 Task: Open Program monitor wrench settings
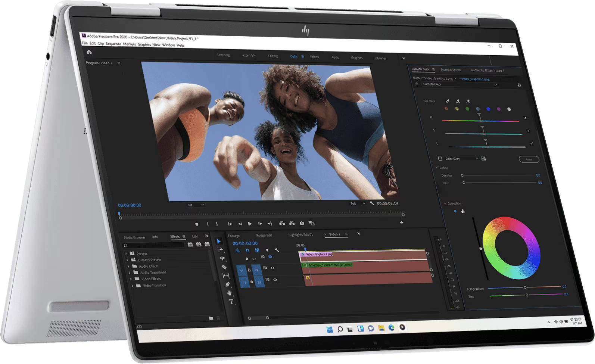pos(372,203)
